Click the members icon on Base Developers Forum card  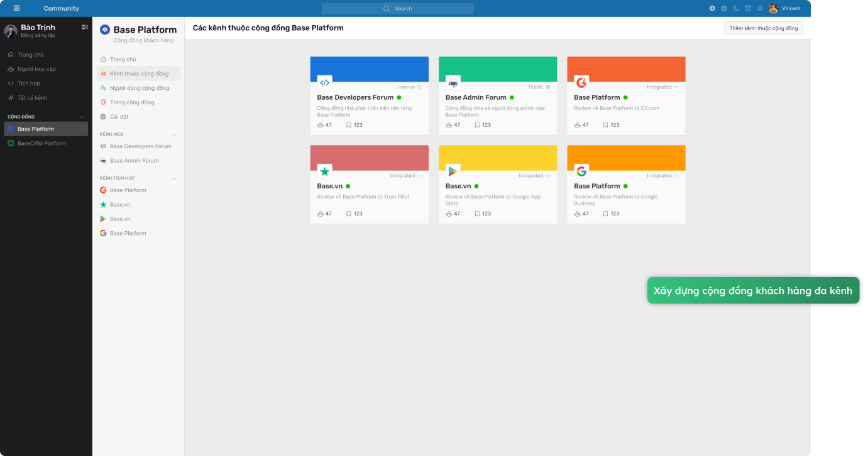321,125
